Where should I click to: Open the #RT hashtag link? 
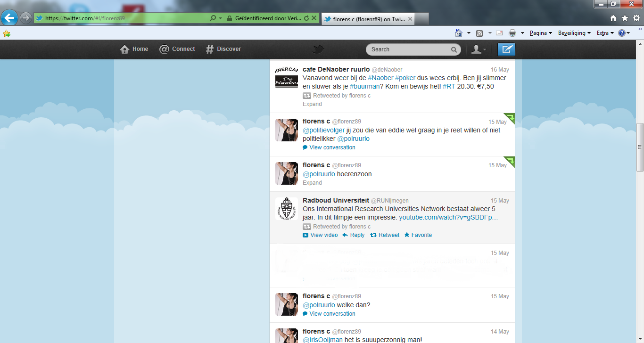449,86
